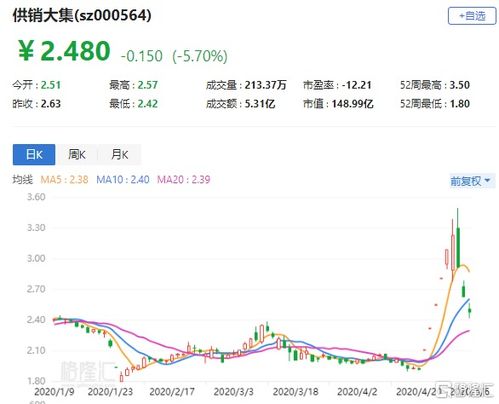Viewport: 499px width, 404px height.
Task: Click the percent change (-5.70%)
Action: 200,56
